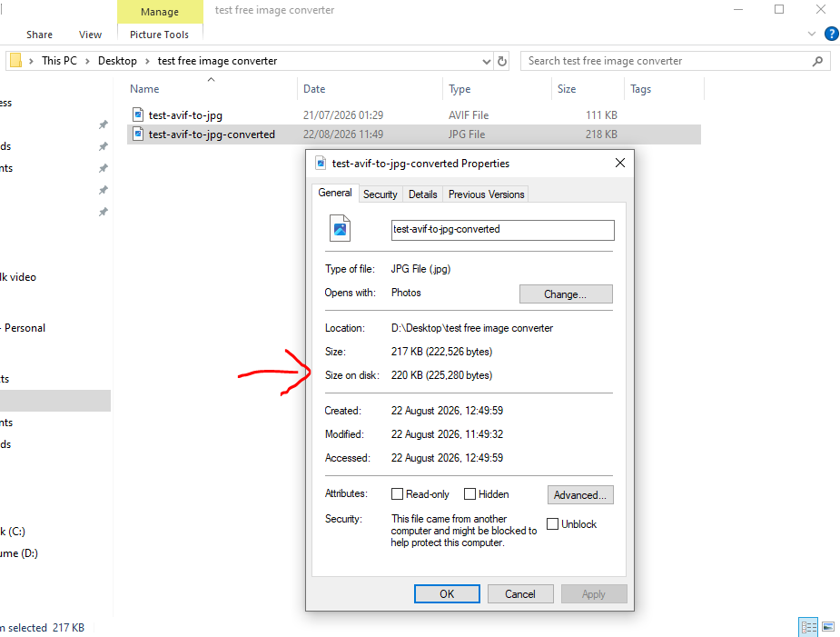Click the Cancel button
Screen dimensions: 840x637
520,593
